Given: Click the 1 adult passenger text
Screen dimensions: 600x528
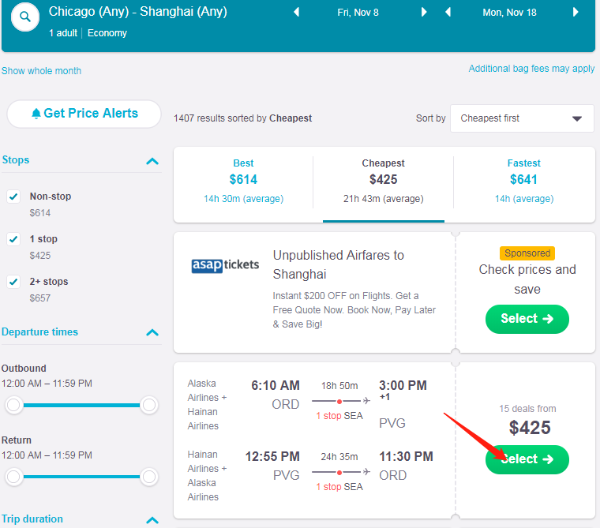Looking at the screenshot, I should point(63,33).
